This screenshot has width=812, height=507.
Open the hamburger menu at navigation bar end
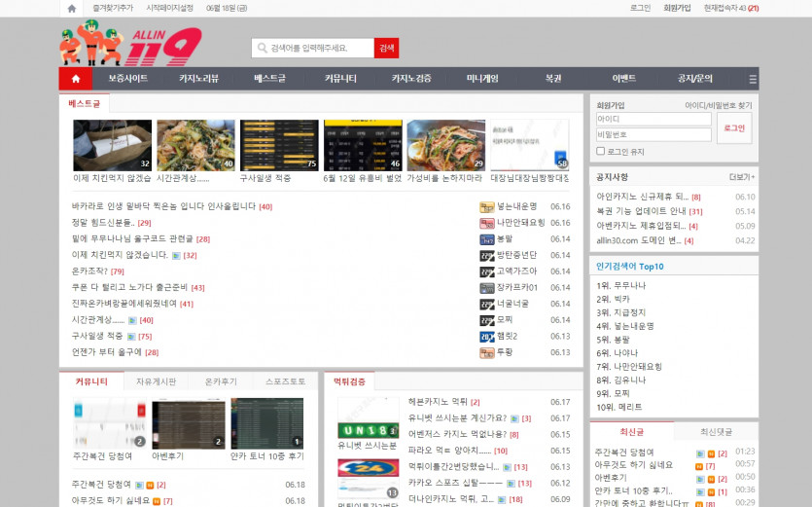(x=752, y=79)
